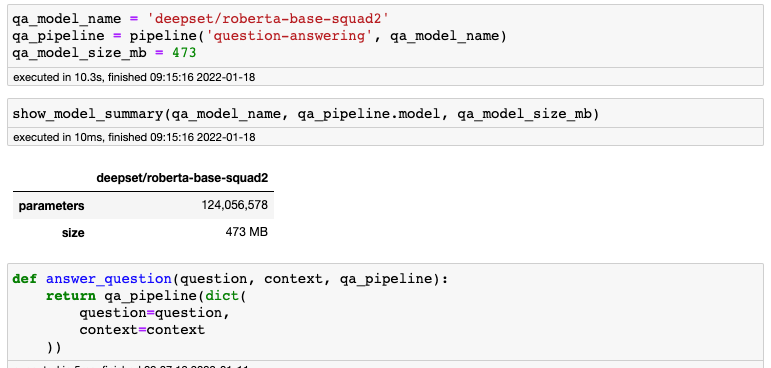Click the 'def' keyword in third cell

tap(25, 279)
